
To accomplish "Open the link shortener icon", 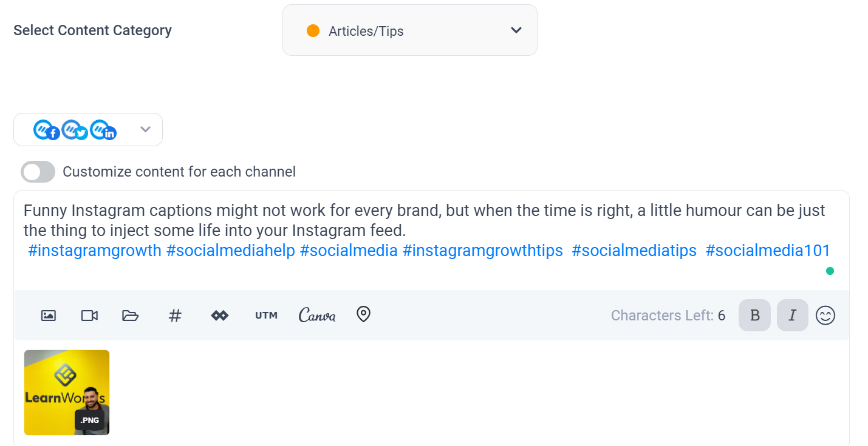I will (x=219, y=315).
